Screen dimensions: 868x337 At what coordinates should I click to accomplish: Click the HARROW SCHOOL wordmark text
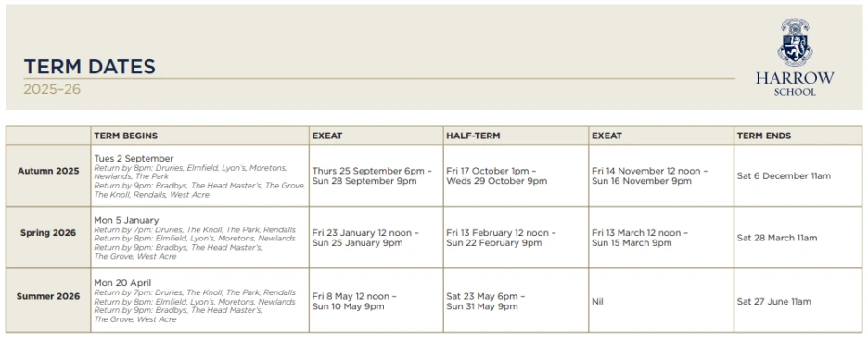click(x=795, y=84)
